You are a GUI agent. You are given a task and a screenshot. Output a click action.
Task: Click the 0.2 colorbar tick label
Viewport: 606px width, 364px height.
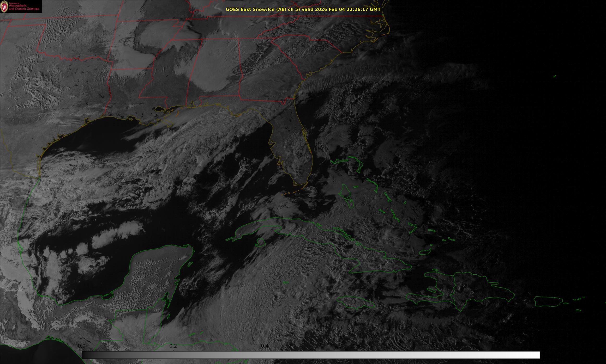click(x=173, y=346)
